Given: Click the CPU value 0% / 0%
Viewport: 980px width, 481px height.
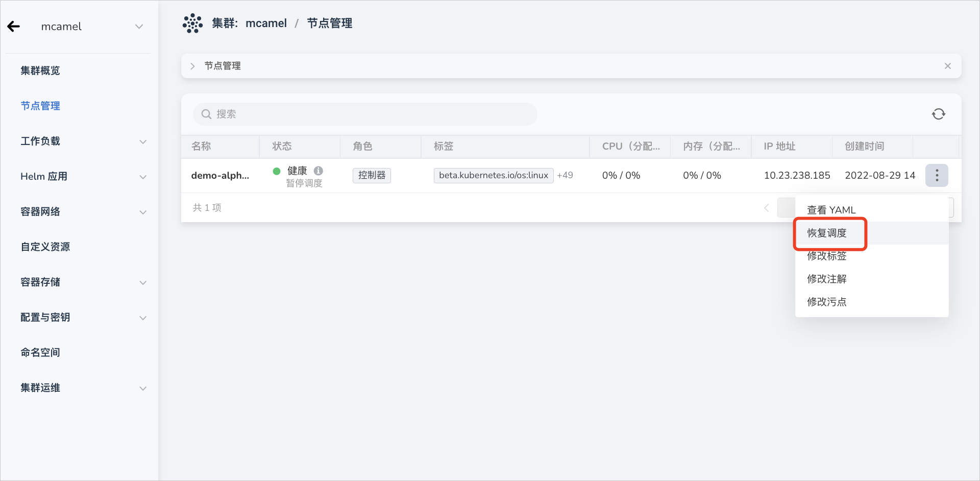Looking at the screenshot, I should [x=621, y=175].
